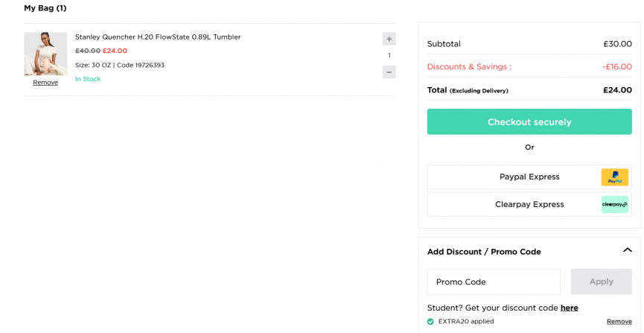This screenshot has width=644, height=333.
Task: Follow the student discount 'here' link
Action: pos(569,308)
